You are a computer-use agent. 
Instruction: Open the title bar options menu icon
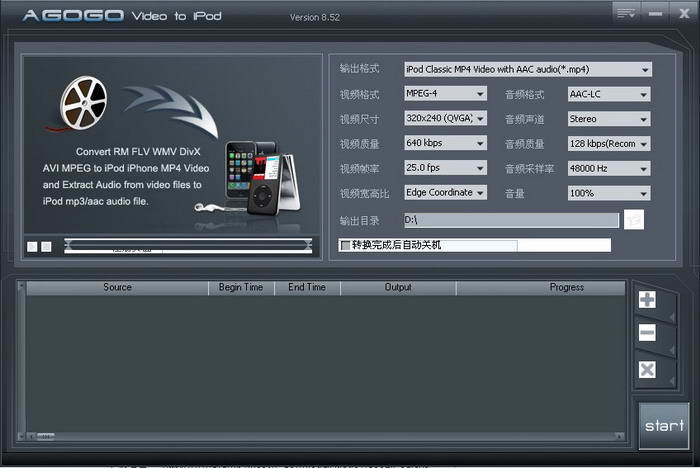626,14
